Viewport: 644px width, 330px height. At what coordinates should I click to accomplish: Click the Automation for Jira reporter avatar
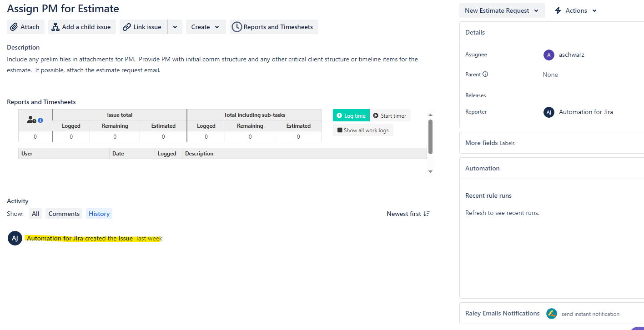pyautogui.click(x=549, y=112)
